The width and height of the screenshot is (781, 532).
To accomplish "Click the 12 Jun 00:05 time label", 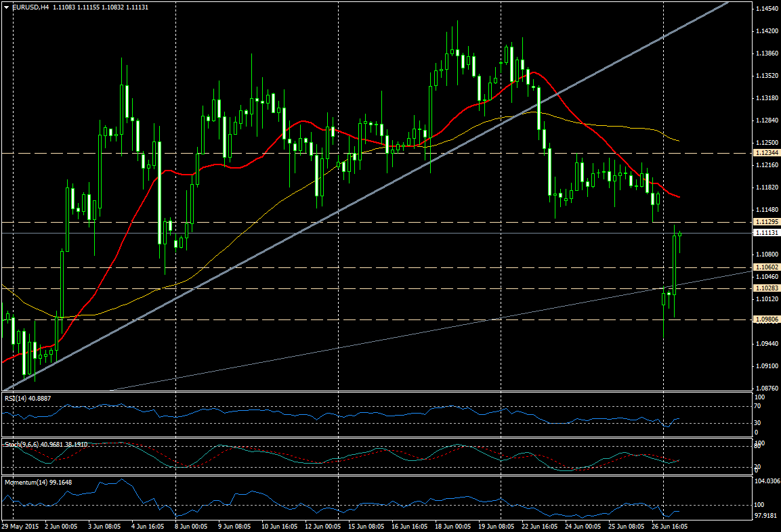I will click(322, 526).
